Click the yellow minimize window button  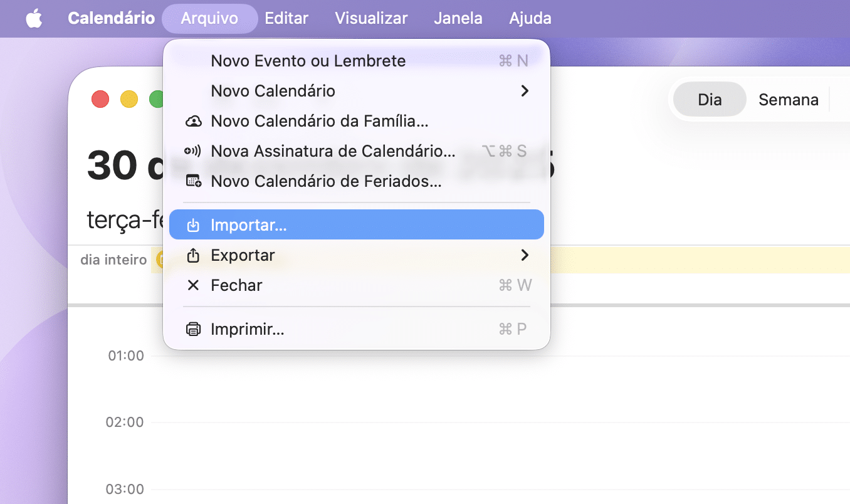pos(129,99)
